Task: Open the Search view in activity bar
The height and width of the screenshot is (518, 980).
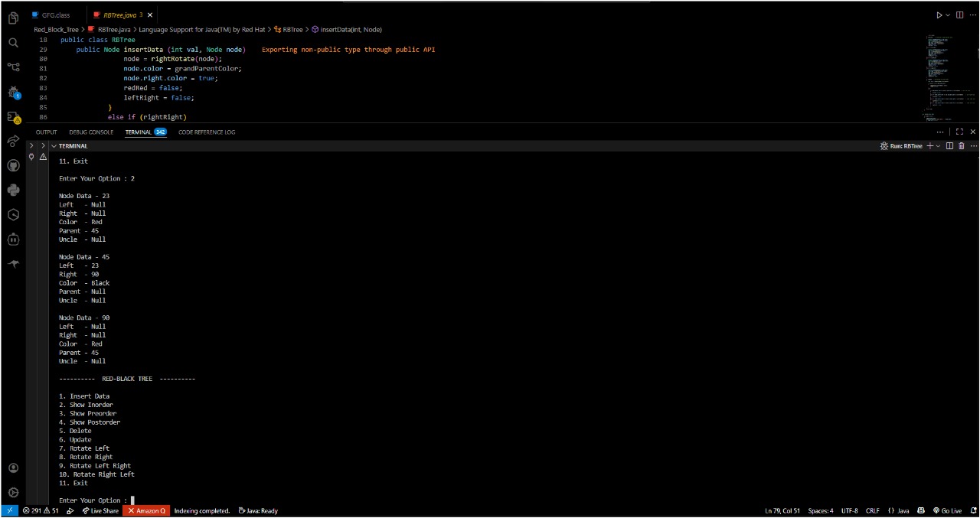Action: coord(13,43)
